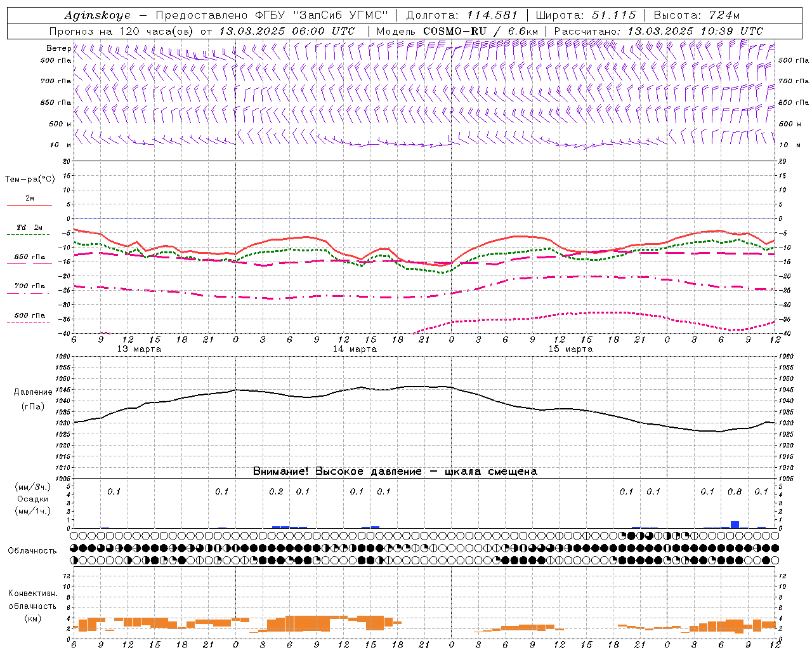Screen dimensions: 812x650
Task: Click dashed line sample under "Td 2м" legend
Action: (29, 235)
